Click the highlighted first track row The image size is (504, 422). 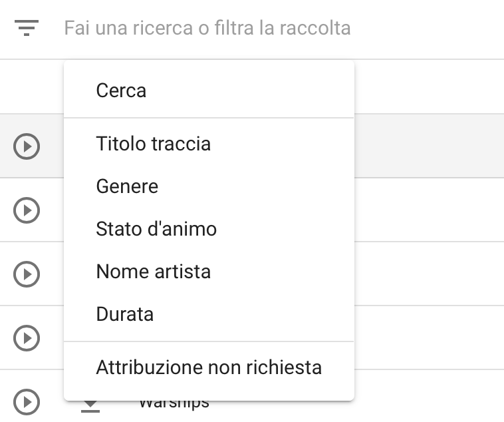(x=429, y=146)
